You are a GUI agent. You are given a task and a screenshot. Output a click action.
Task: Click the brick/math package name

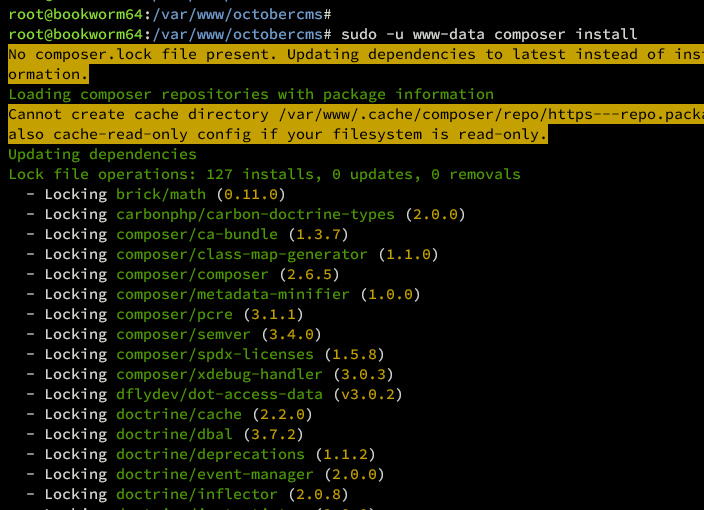(160, 194)
